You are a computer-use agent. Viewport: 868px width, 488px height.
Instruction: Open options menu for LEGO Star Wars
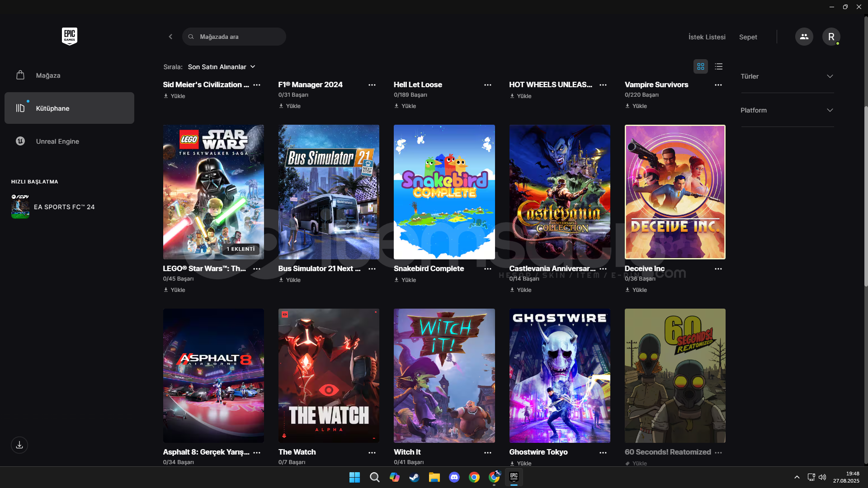[257, 269]
